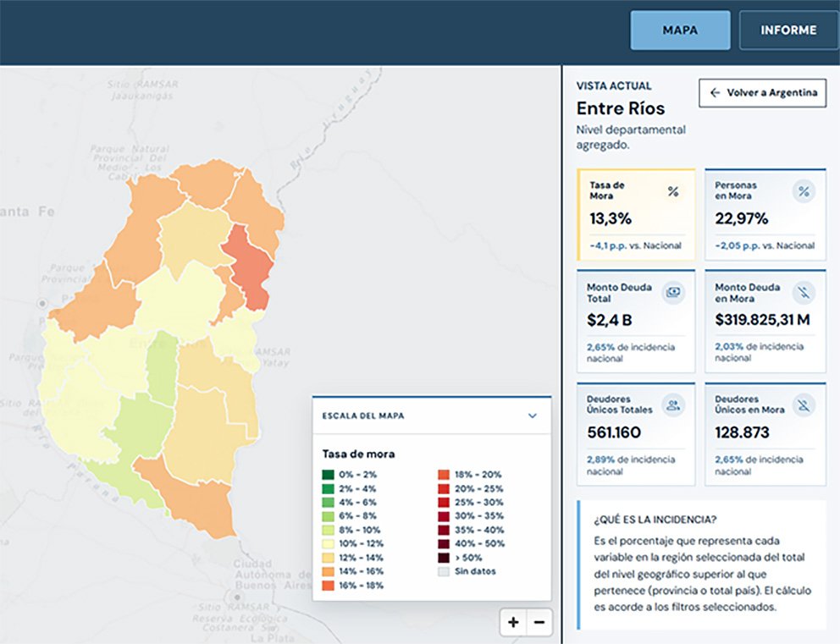Click the Nivel departamental agregado subtitle
Viewport: 840px width, 644px height.
point(631,137)
